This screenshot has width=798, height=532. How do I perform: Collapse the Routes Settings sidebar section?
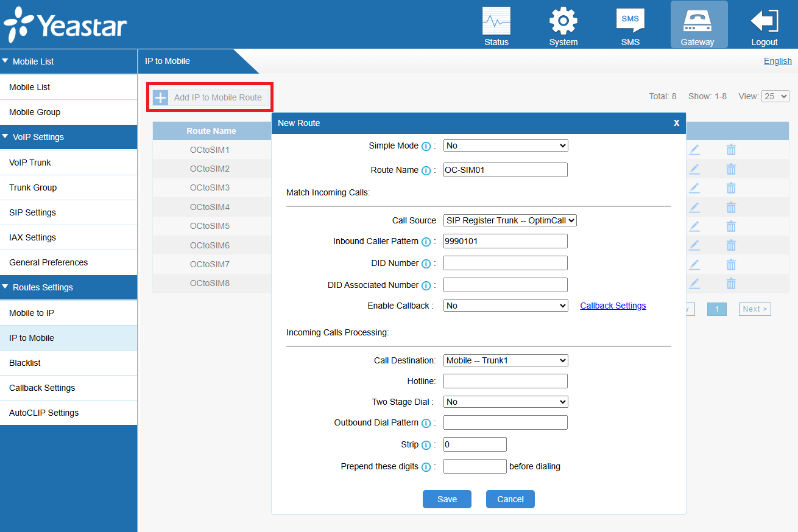click(68, 287)
